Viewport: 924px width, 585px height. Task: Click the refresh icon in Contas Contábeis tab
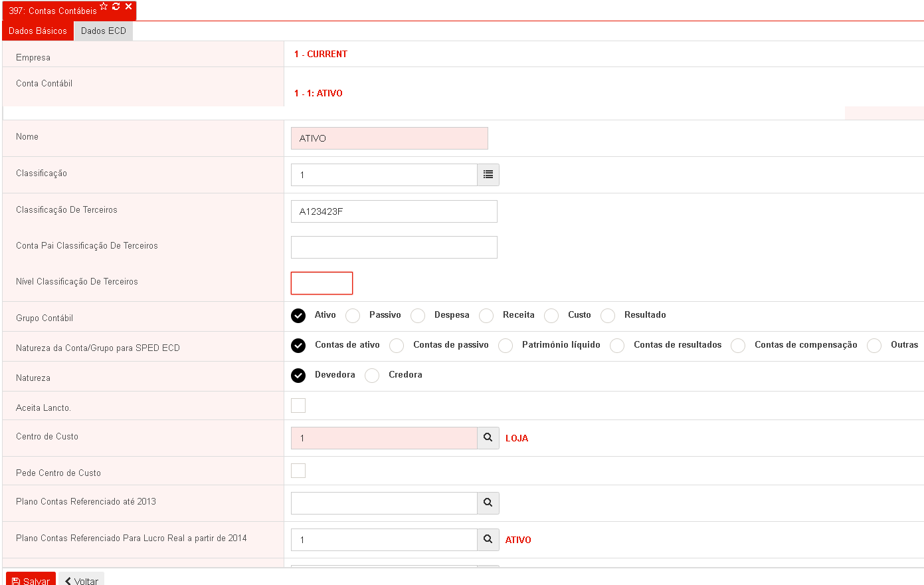pos(116,6)
